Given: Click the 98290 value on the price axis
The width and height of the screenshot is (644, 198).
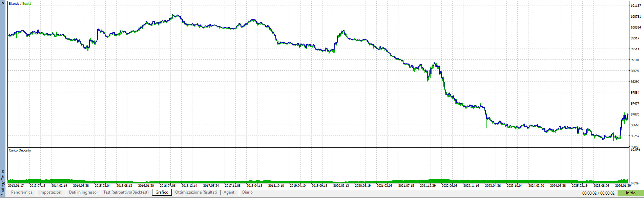Looking at the screenshot, I should (635, 82).
